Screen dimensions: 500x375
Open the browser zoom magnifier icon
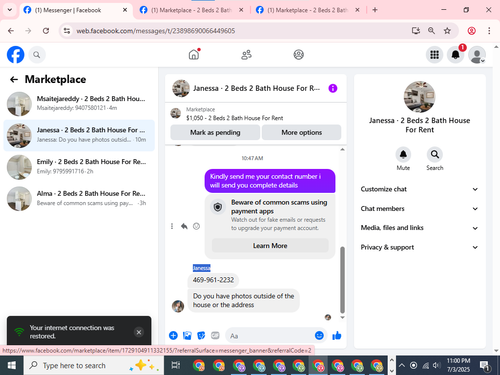[431, 31]
